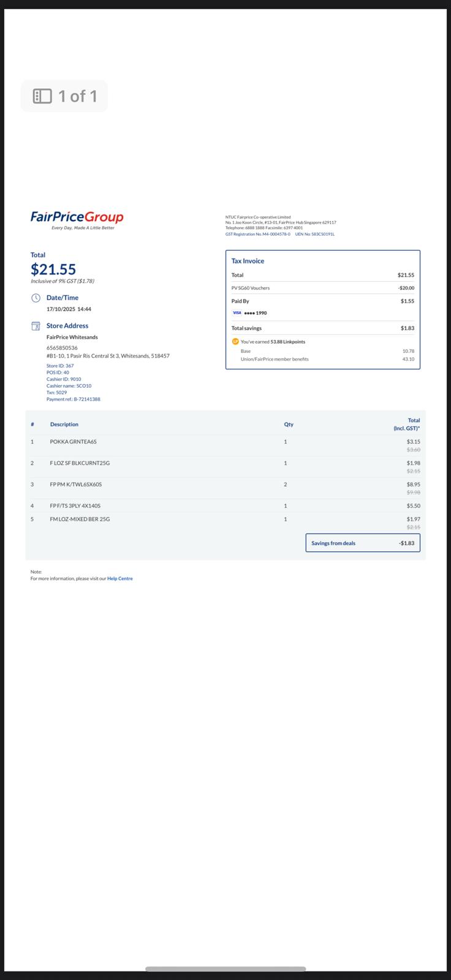Click the Visa card logo
Screen dimensions: 451x980
point(237,313)
